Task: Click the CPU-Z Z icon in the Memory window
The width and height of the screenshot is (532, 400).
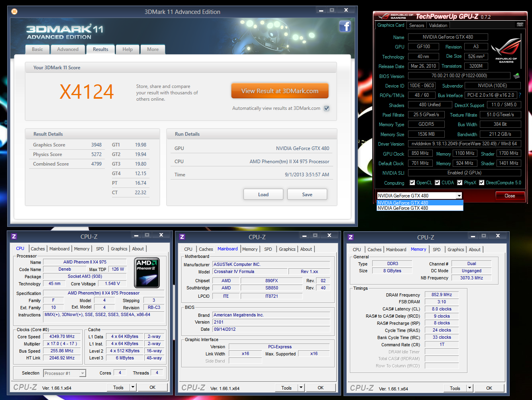Action: (351, 237)
